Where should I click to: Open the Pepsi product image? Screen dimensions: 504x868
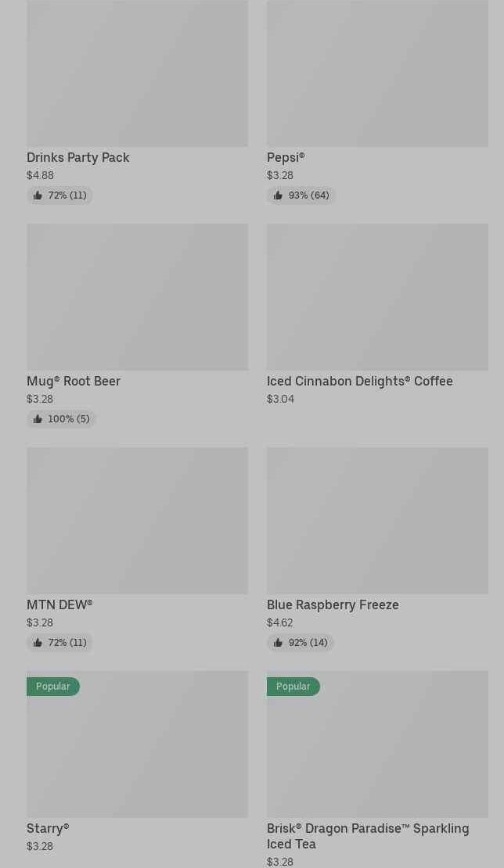(377, 74)
